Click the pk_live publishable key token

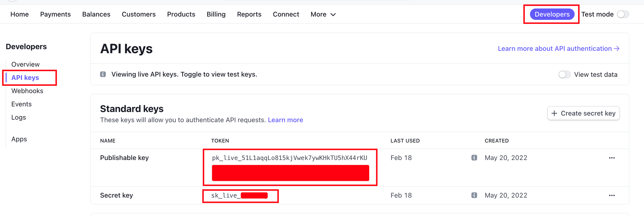(290, 158)
